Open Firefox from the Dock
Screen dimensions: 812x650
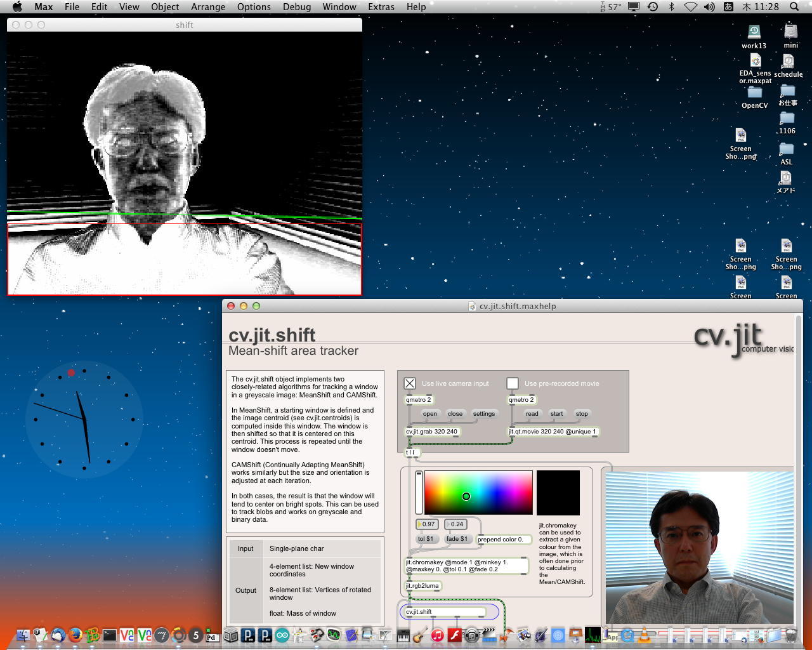75,635
